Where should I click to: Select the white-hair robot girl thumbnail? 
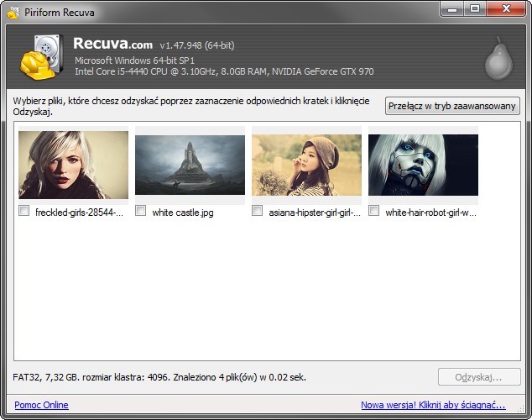tap(424, 165)
